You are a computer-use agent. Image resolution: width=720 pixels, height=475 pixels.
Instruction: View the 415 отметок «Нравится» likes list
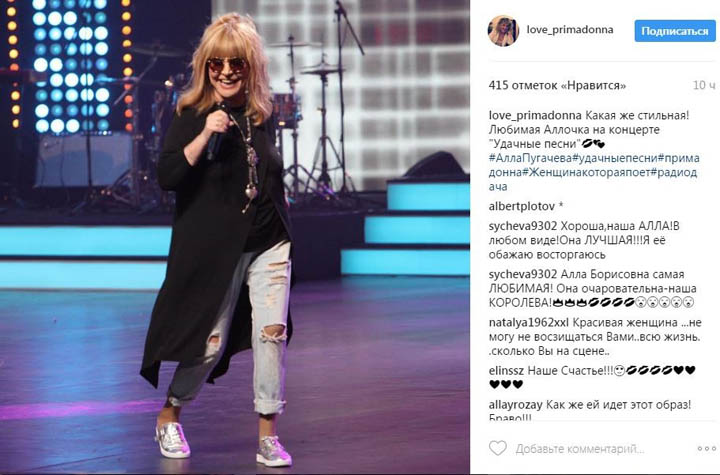[x=557, y=85]
